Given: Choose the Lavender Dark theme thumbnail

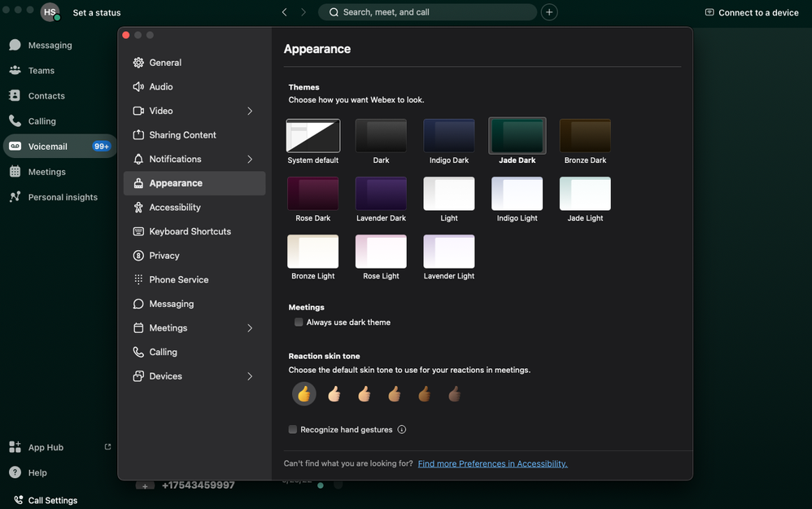Looking at the screenshot, I should point(381,193).
